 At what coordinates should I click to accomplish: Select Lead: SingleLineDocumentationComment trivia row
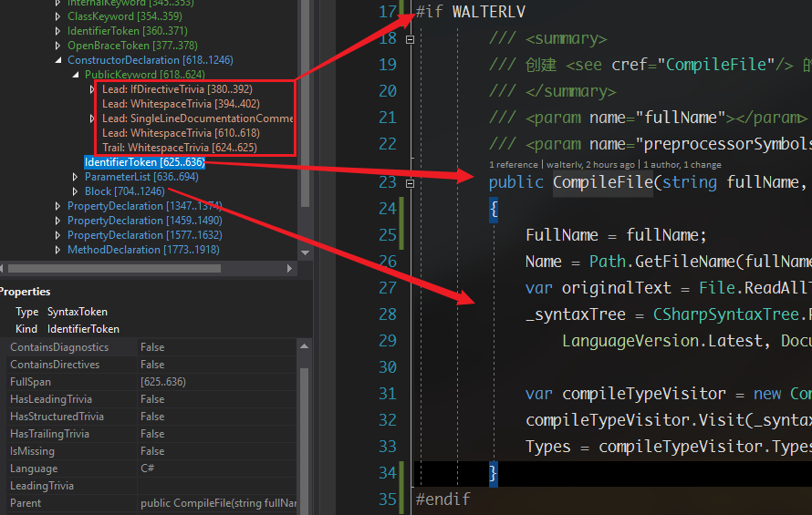(198, 118)
